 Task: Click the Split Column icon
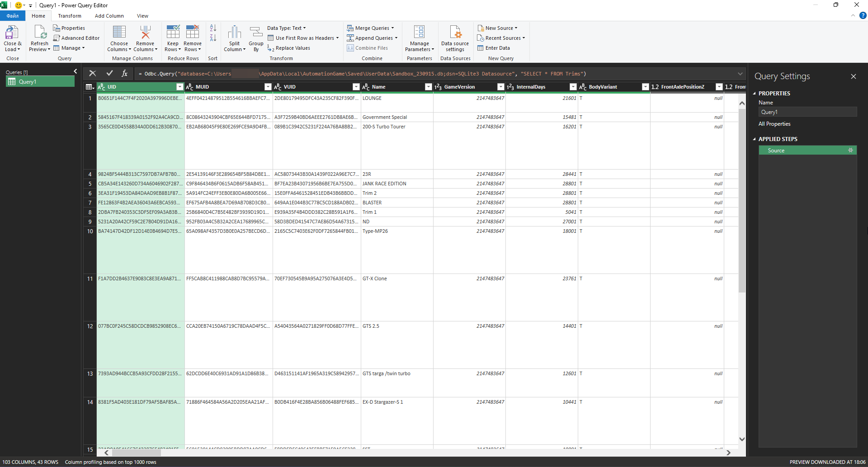(x=234, y=33)
